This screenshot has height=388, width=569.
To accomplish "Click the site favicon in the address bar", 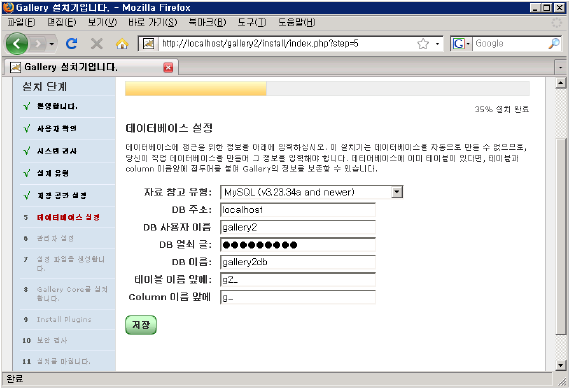I will pyautogui.click(x=148, y=44).
